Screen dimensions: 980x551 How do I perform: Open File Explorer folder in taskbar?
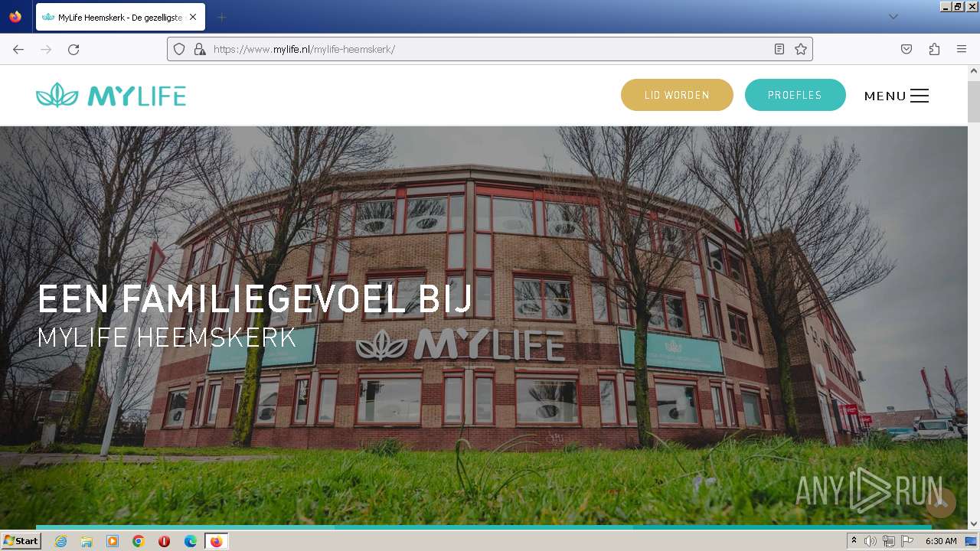[87, 541]
